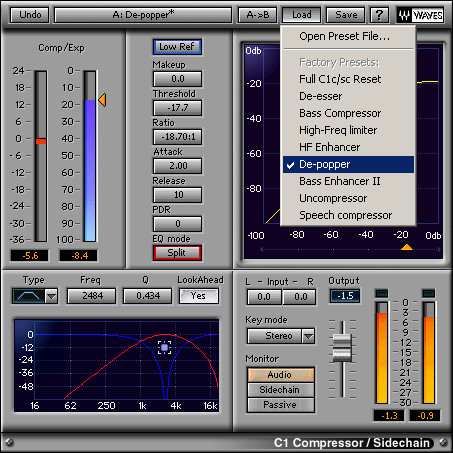The image size is (453, 453).
Task: Click the Attack value field 2.00
Action: click(177, 166)
